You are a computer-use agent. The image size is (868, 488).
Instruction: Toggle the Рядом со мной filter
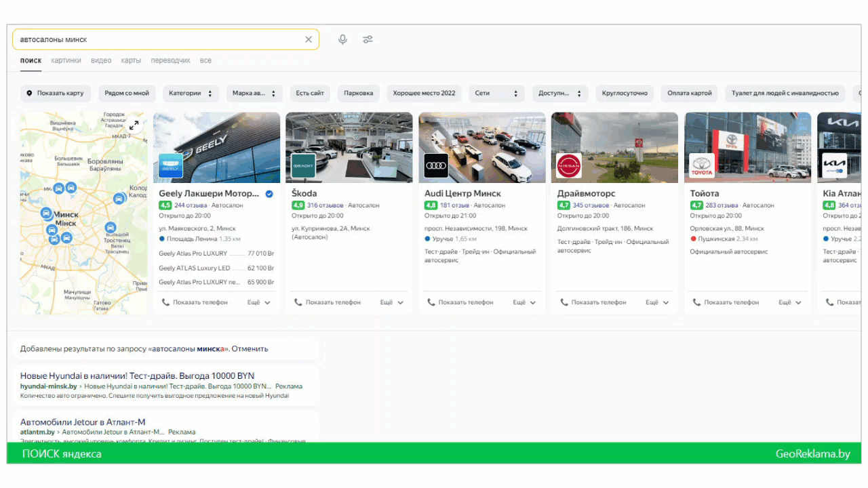click(127, 94)
